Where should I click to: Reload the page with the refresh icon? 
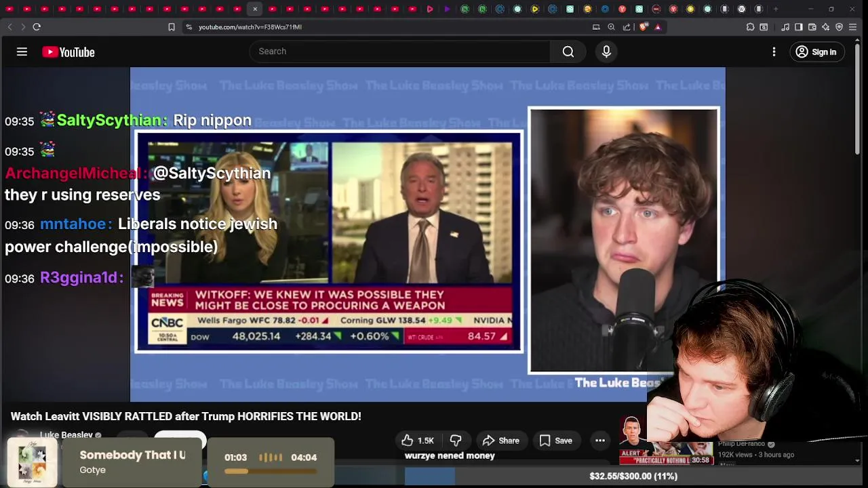tap(37, 27)
